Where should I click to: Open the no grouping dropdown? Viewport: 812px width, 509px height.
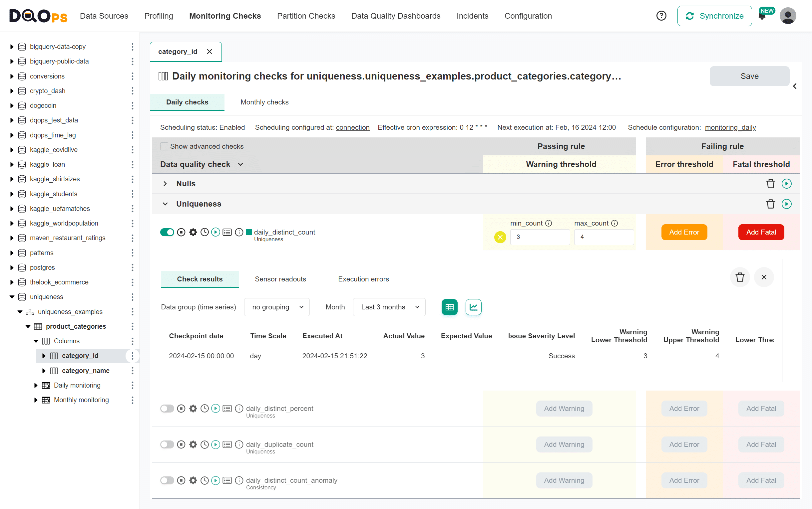coord(276,307)
